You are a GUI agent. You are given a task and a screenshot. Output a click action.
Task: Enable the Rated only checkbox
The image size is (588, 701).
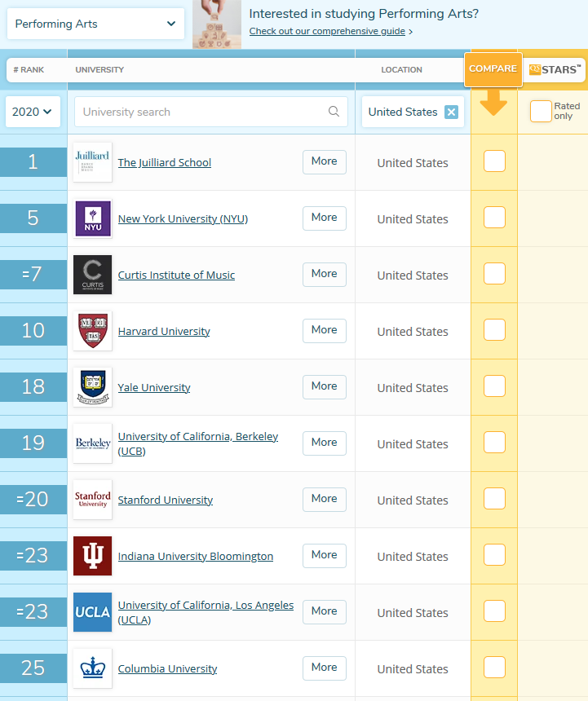click(541, 112)
